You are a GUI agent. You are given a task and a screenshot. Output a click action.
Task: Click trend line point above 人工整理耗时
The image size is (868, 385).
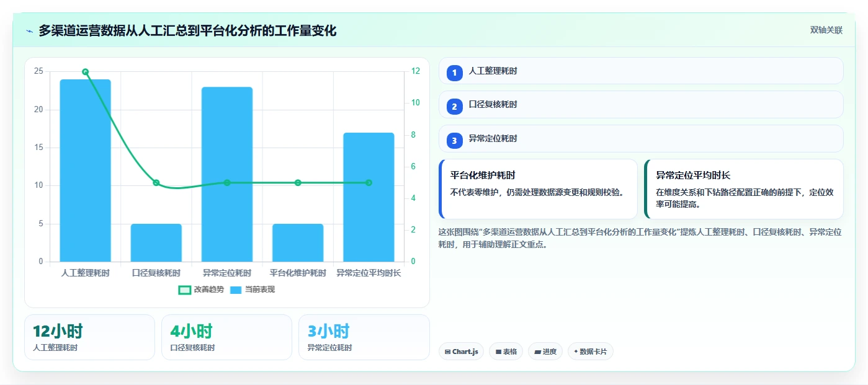point(85,72)
